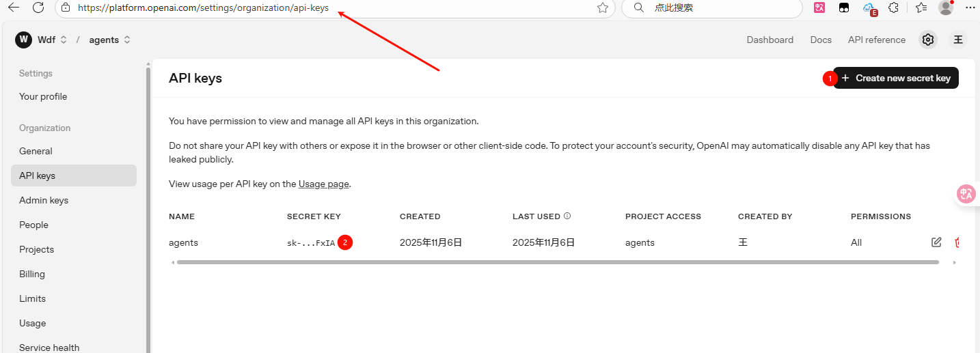Image resolution: width=980 pixels, height=353 pixels.
Task: Open the Wdf organization switcher
Action: point(52,40)
